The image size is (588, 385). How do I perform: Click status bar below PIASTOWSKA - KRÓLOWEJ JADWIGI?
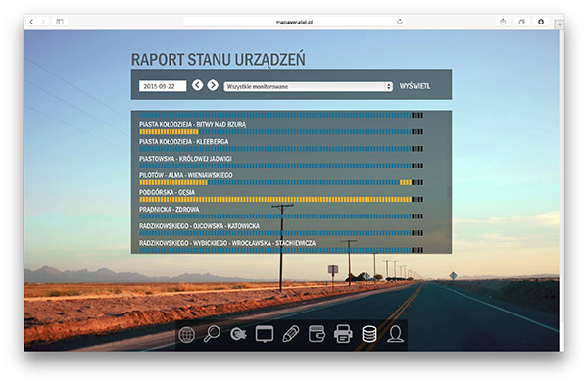tap(281, 166)
